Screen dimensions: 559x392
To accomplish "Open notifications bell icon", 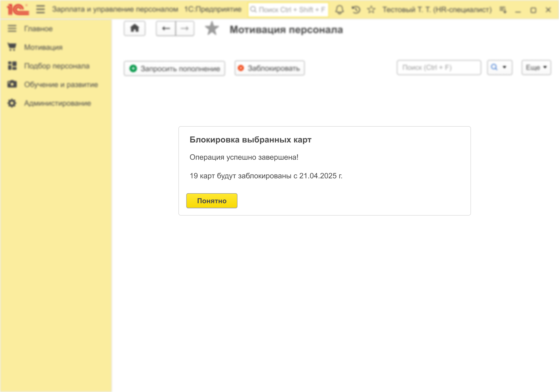I will 339,10.
